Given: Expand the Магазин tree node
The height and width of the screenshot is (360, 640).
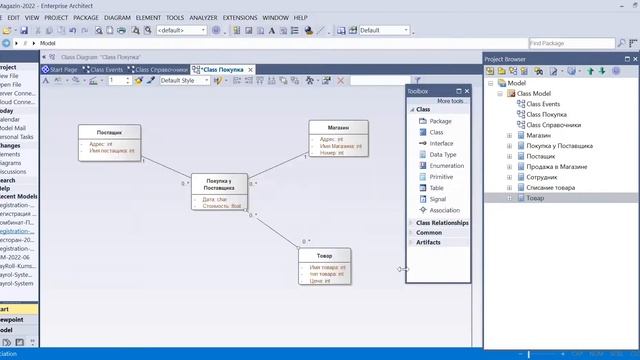Looking at the screenshot, I should (509, 135).
